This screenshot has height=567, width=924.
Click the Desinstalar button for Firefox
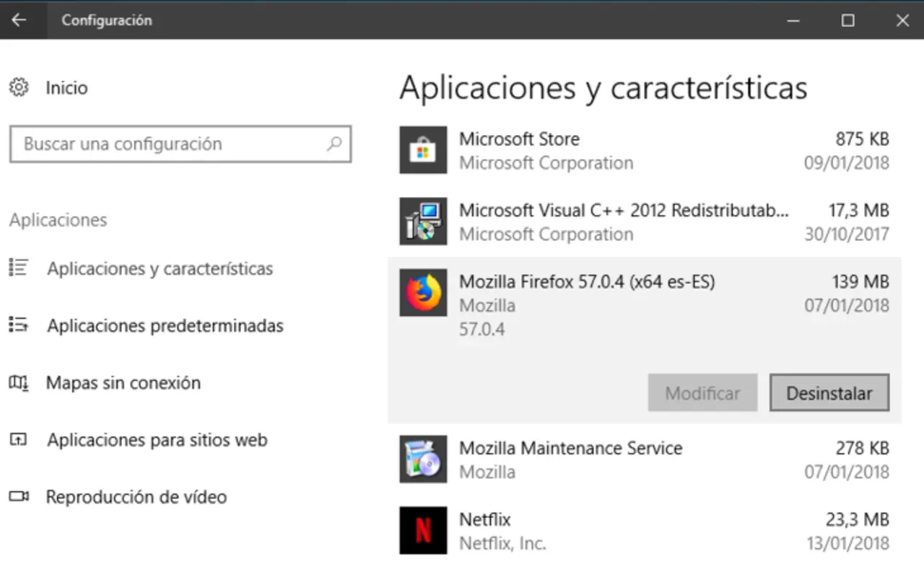[829, 393]
